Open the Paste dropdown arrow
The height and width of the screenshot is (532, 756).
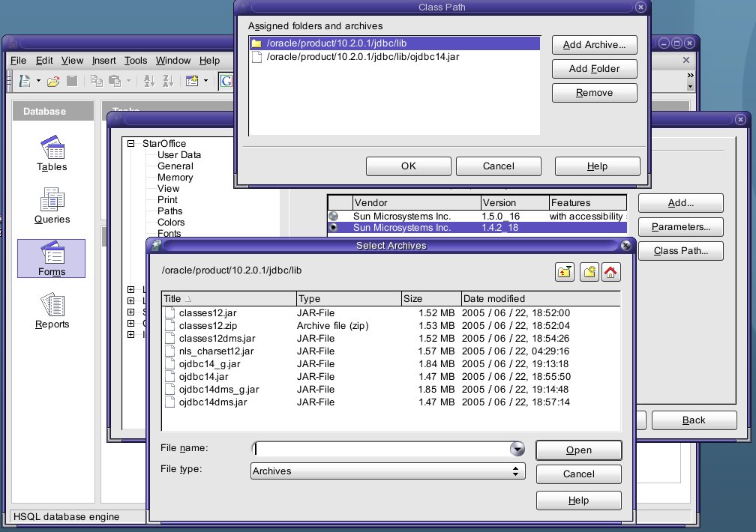click(x=128, y=81)
